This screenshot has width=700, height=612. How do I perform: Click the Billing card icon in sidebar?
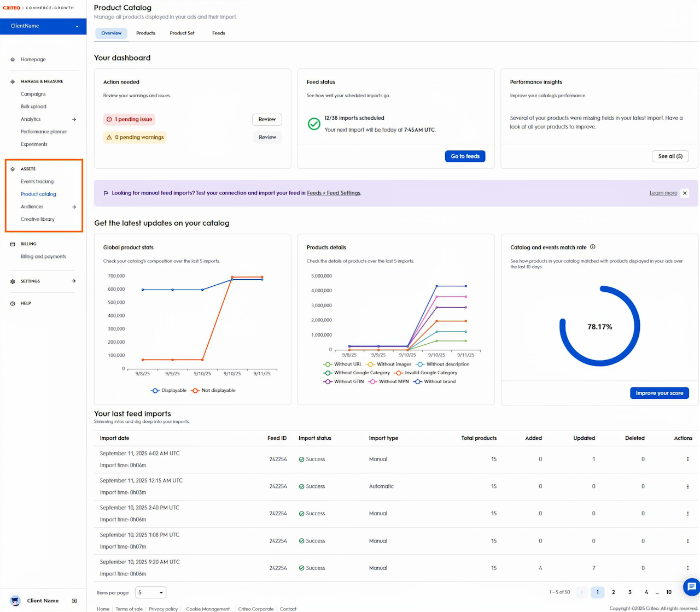[13, 244]
